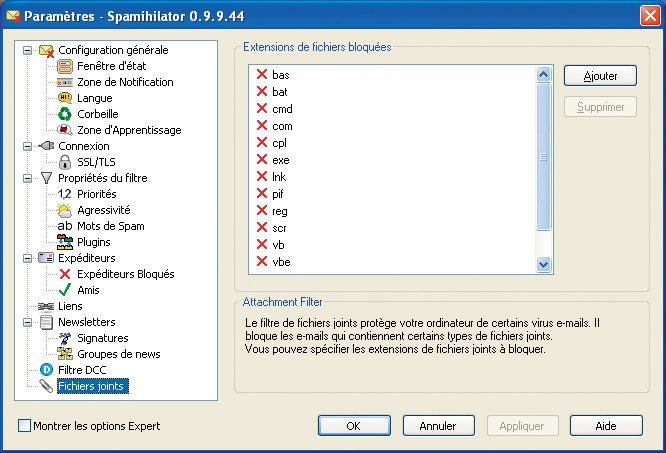Select the pif extension entry
The height and width of the screenshot is (453, 666).
click(x=277, y=194)
